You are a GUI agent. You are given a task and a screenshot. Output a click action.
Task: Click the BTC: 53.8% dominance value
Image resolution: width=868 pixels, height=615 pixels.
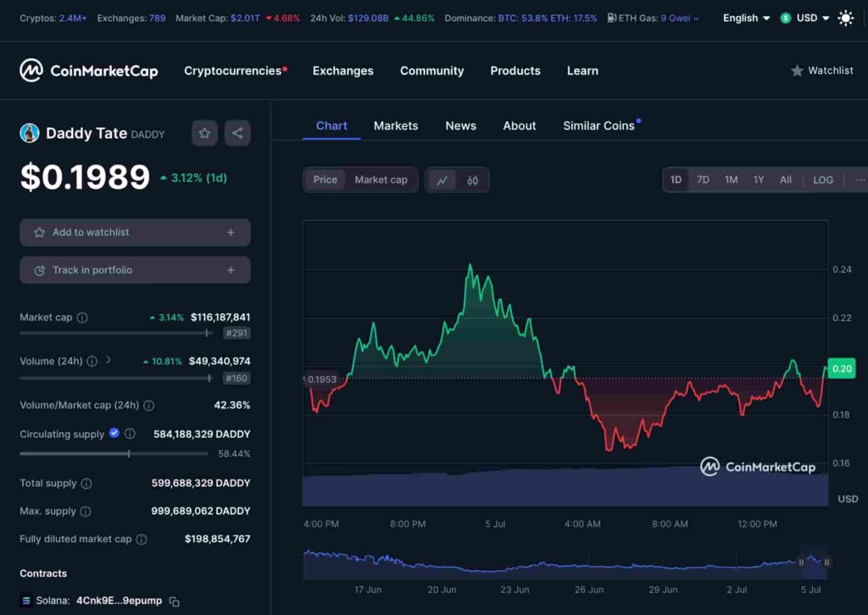(x=523, y=19)
